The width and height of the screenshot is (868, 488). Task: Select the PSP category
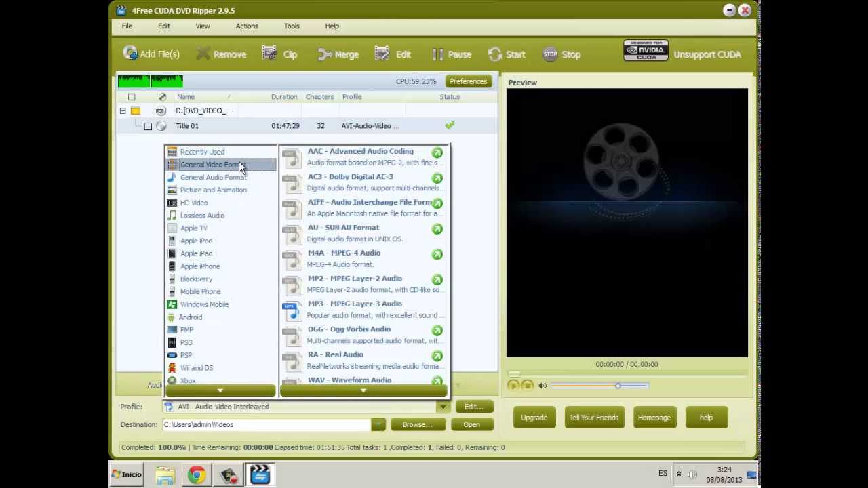pos(221,355)
